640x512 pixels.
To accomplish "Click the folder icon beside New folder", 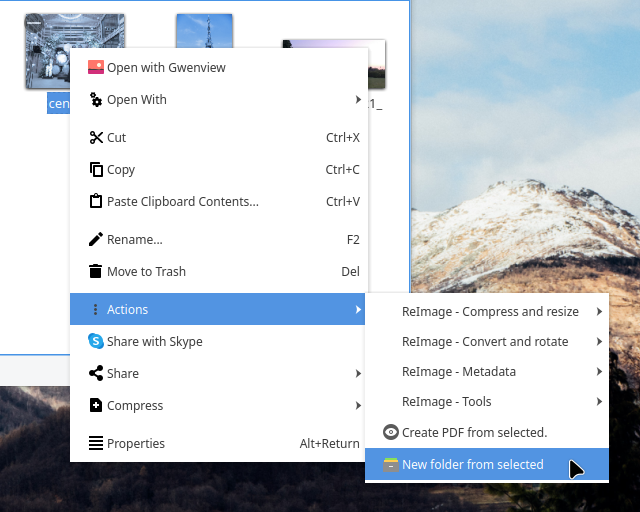I will [x=391, y=465].
